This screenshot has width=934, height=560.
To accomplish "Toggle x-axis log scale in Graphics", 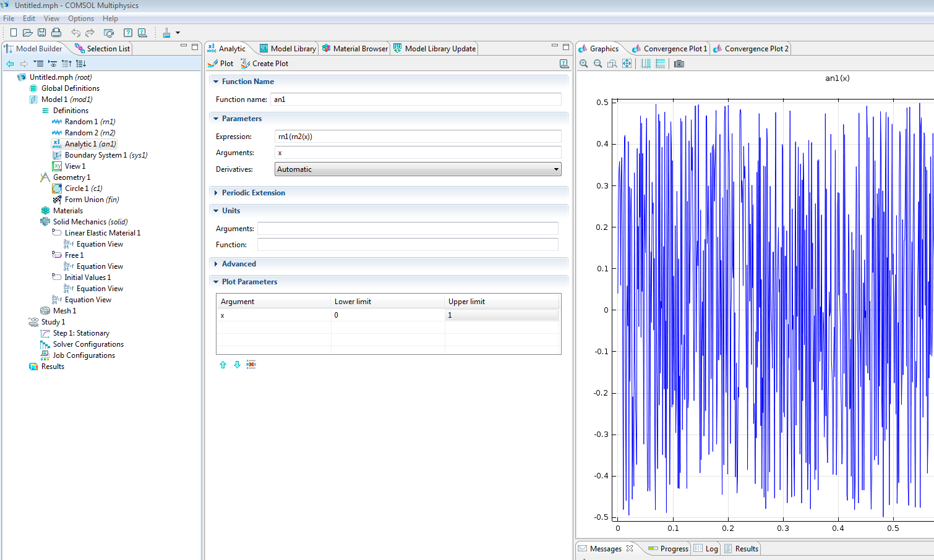I will pyautogui.click(x=646, y=64).
